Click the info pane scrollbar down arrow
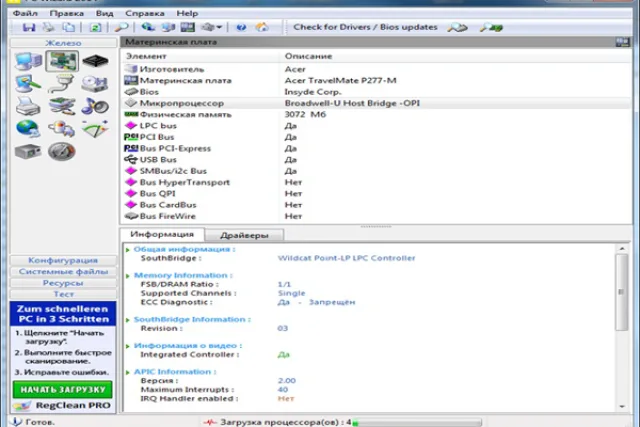This screenshot has width=640, height=427. (622, 407)
